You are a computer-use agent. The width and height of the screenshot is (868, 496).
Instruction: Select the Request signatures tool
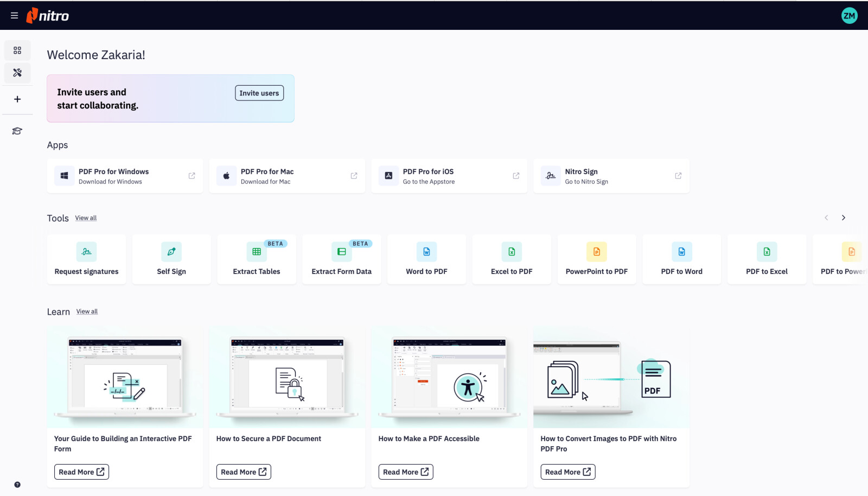click(86, 259)
